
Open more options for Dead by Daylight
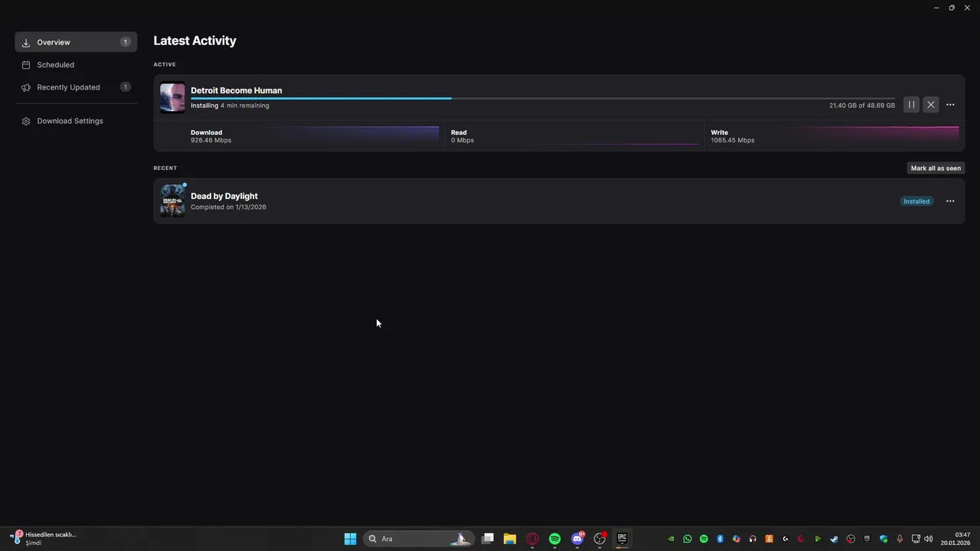click(x=950, y=201)
